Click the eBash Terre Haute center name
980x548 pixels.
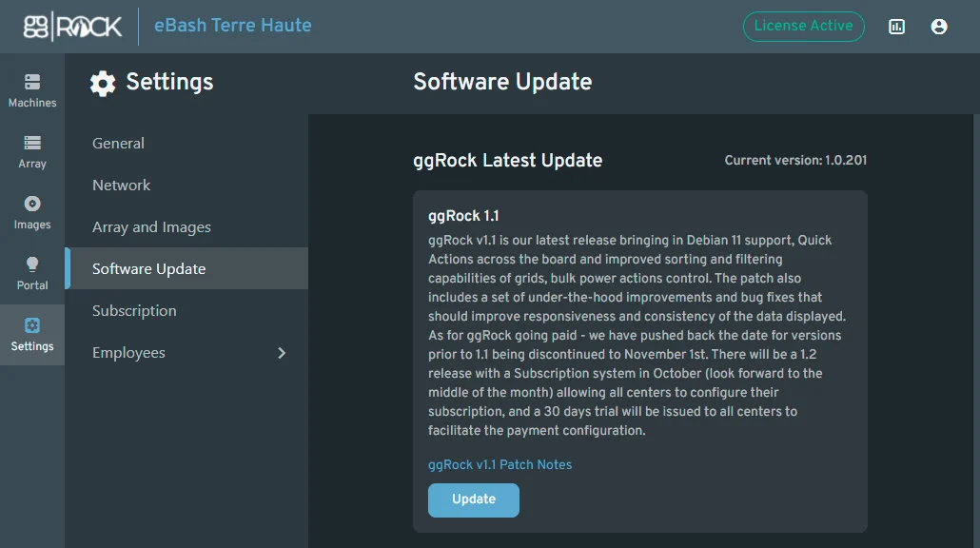232,26
